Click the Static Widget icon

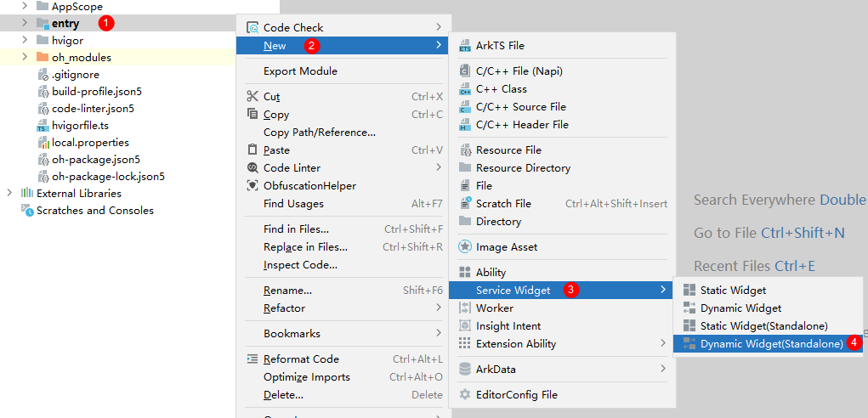tap(689, 291)
